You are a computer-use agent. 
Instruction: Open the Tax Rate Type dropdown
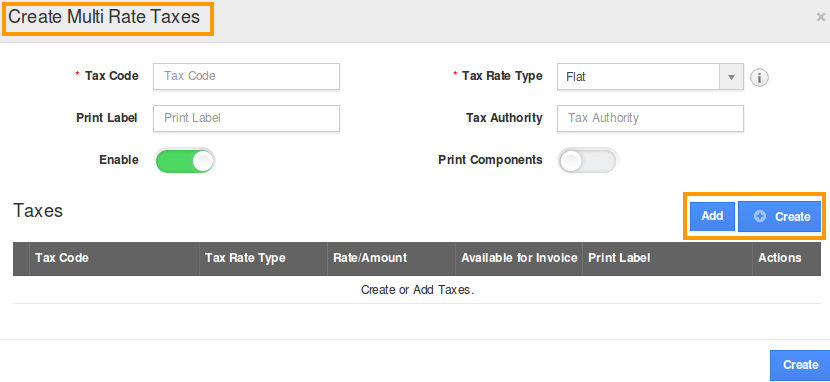click(650, 77)
